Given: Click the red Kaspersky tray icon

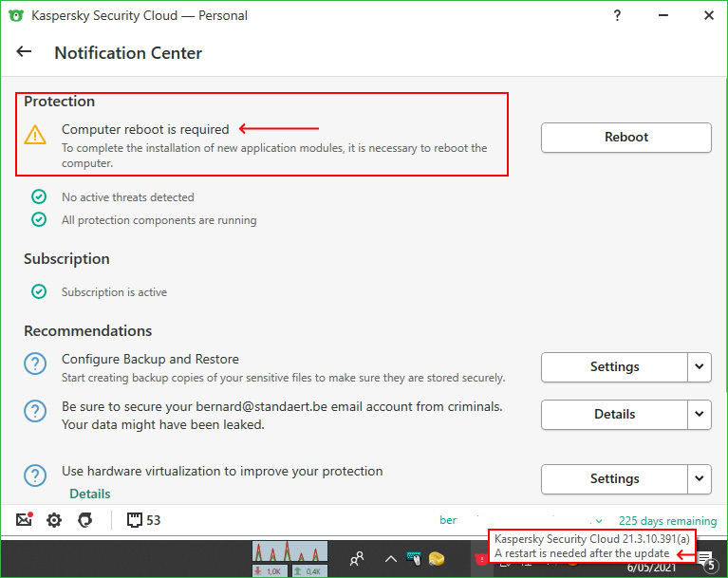Looking at the screenshot, I should tap(481, 559).
